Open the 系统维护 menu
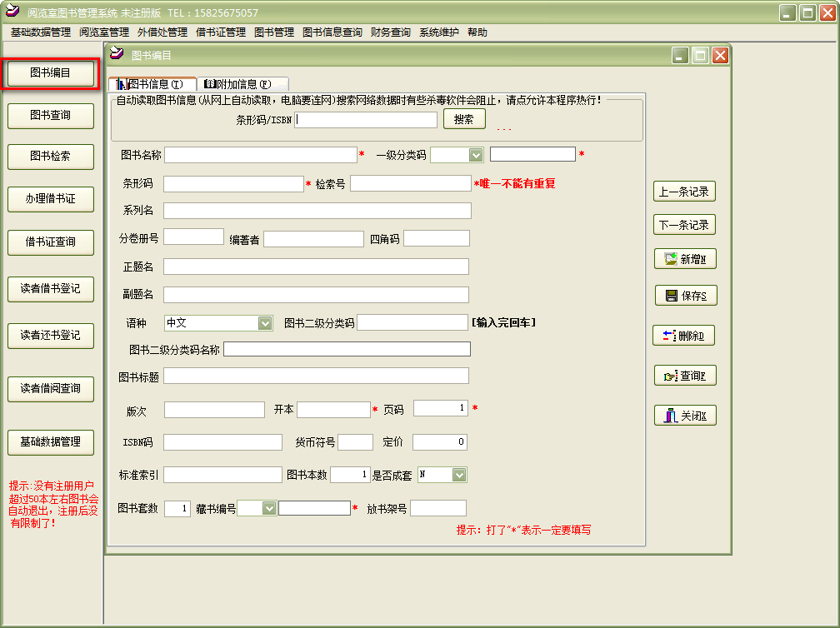The height and width of the screenshot is (628, 840). (x=438, y=32)
